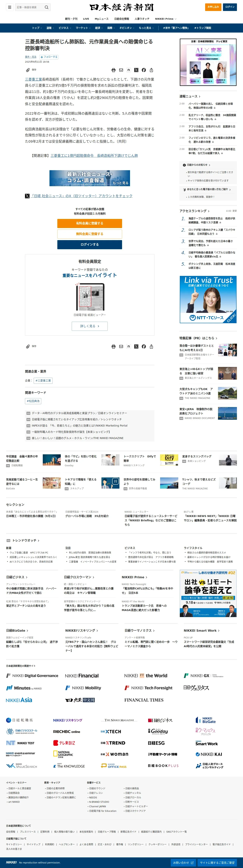Open the 日経会社情報 menu item
Image resolution: width=243 pixels, height=868 pixels.
(121, 19)
